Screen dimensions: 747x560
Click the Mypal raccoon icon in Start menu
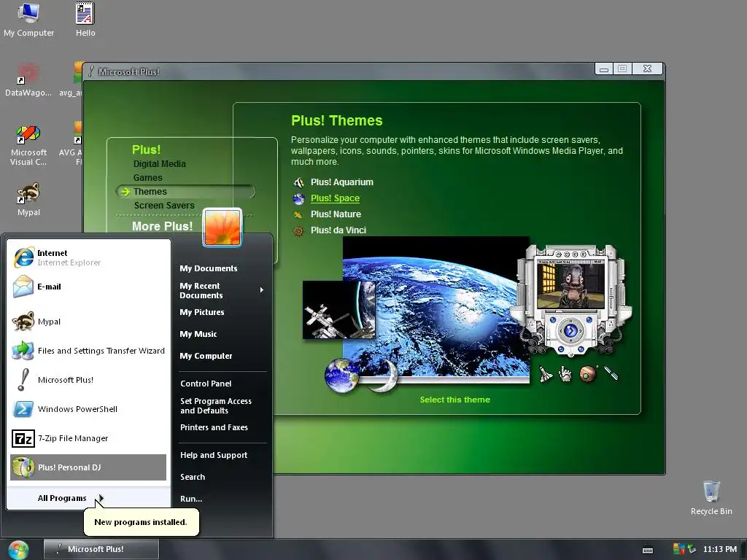[x=23, y=322]
